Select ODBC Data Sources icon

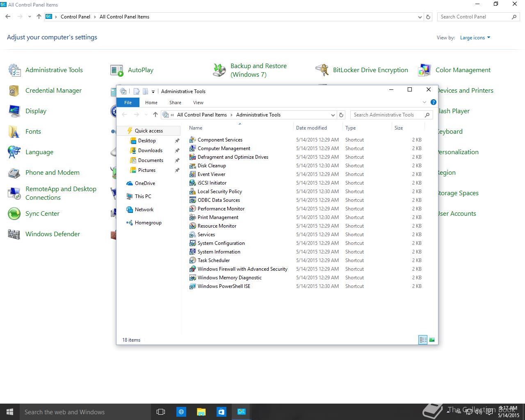[192, 200]
